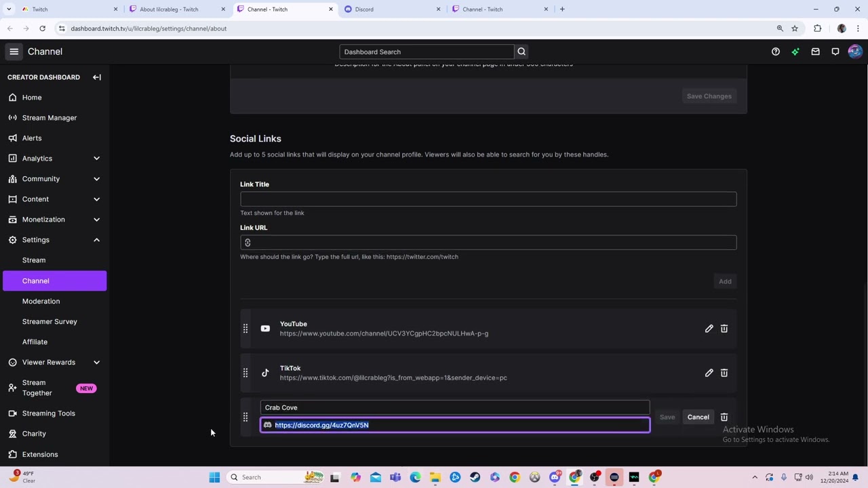This screenshot has height=488, width=868.
Task: Expand the Monetization sidebar section
Action: [96, 220]
